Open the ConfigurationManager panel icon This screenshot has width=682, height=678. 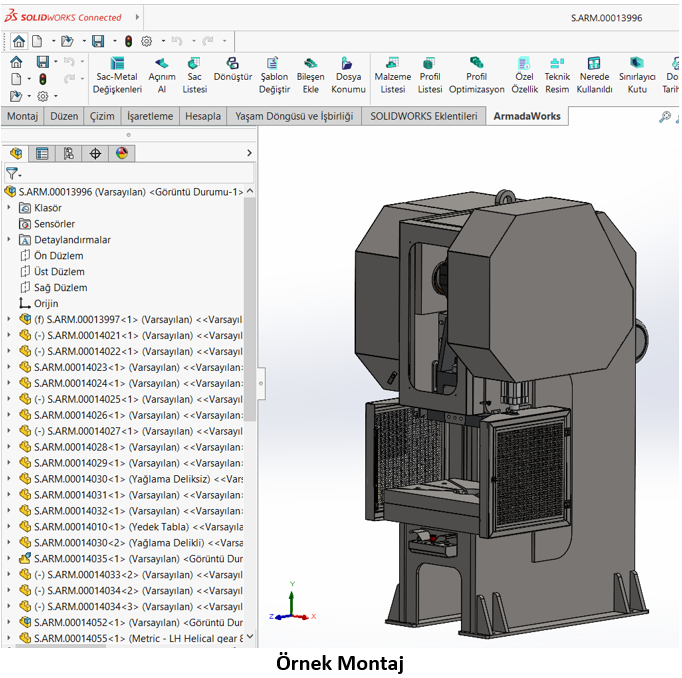68,153
